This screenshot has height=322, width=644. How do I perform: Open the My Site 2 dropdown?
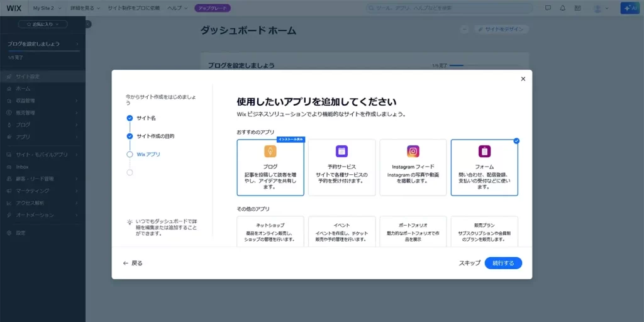pos(48,8)
